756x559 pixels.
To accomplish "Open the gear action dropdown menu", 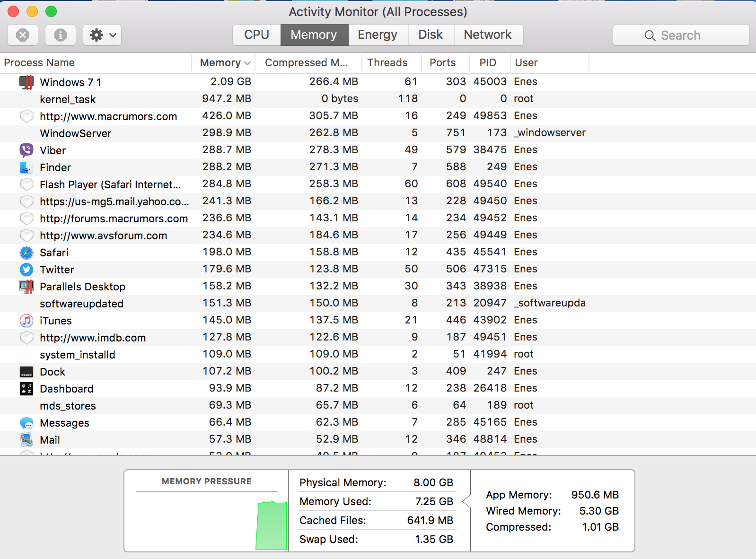I will (102, 35).
